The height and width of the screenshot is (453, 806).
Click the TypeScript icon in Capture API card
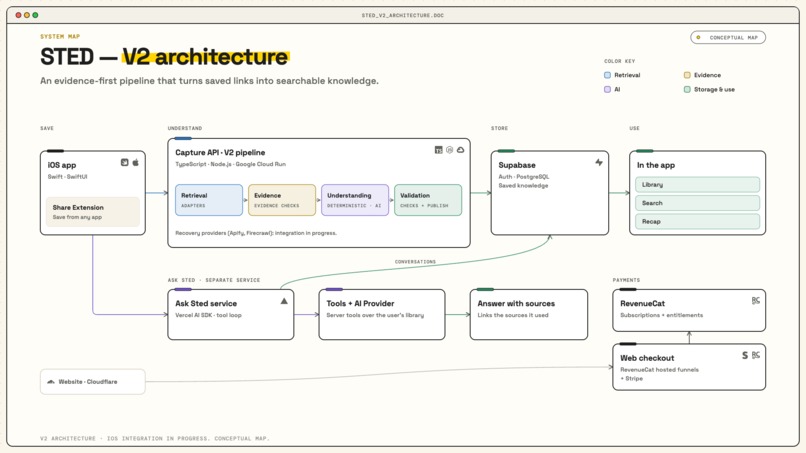click(x=438, y=150)
